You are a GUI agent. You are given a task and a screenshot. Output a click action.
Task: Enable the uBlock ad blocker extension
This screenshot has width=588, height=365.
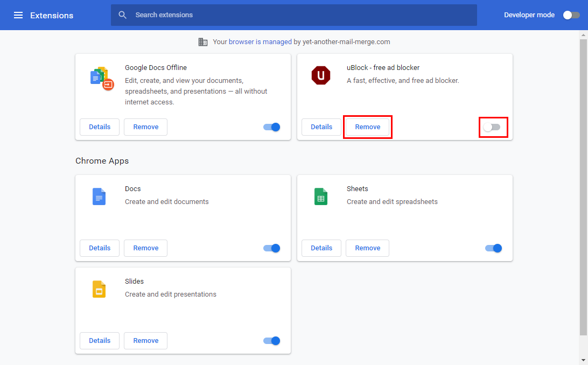(x=492, y=127)
